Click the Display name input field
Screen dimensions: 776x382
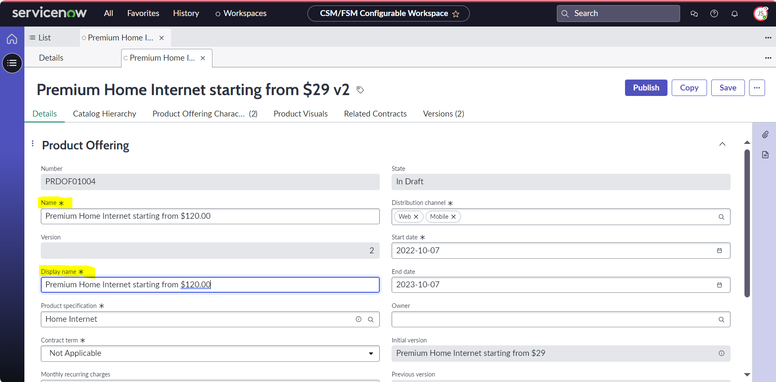click(x=210, y=285)
